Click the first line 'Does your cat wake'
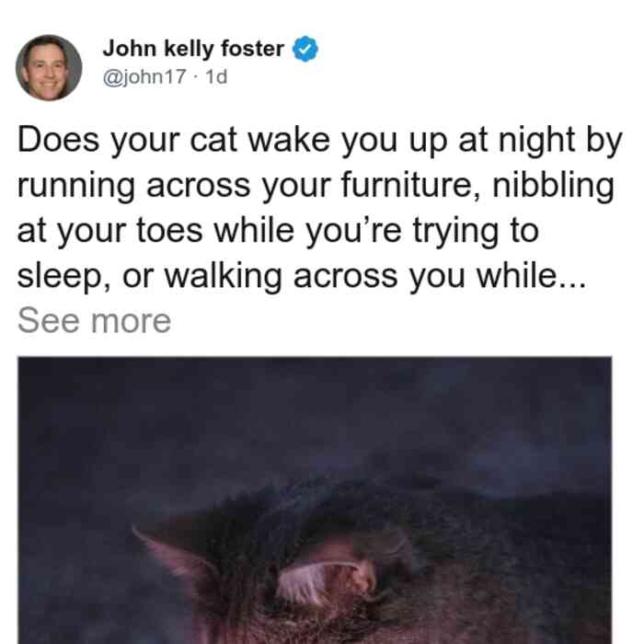 174,140
